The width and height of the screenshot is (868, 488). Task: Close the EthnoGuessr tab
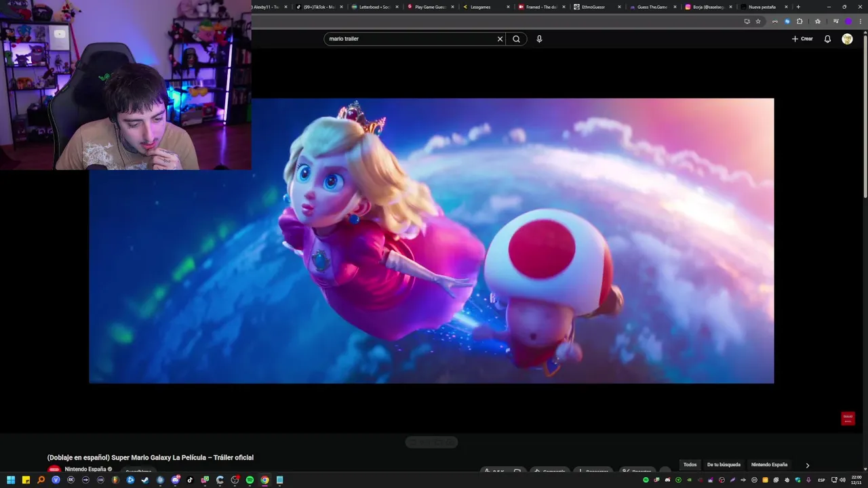[619, 7]
